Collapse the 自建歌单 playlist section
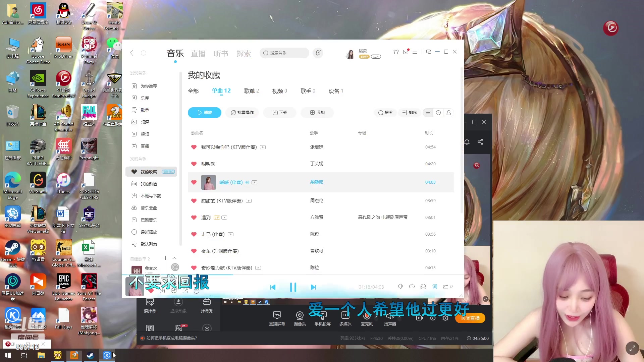The height and width of the screenshot is (362, 644). pyautogui.click(x=174, y=258)
